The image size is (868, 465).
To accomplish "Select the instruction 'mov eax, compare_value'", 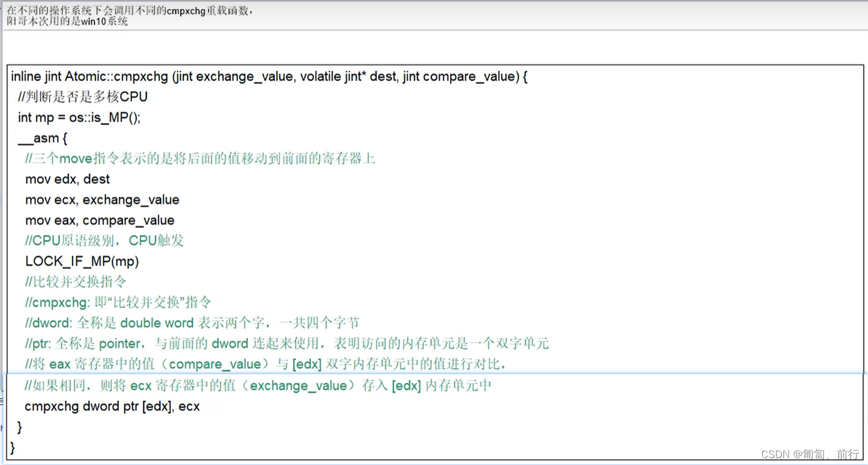I will point(100,220).
